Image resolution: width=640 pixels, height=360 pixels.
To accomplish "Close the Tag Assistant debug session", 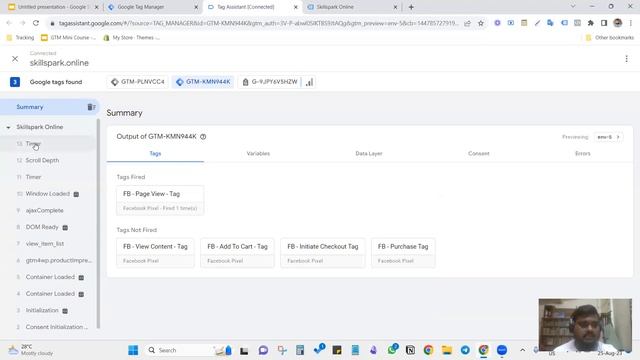I will (x=15, y=59).
